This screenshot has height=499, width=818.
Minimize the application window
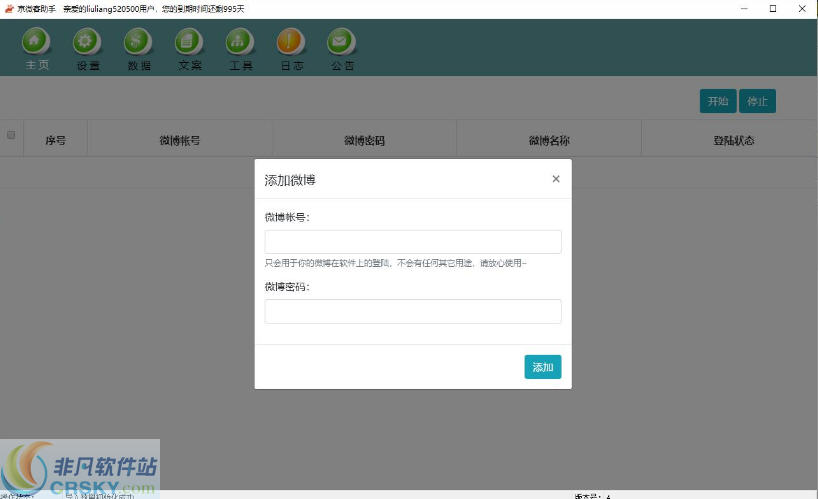744,9
